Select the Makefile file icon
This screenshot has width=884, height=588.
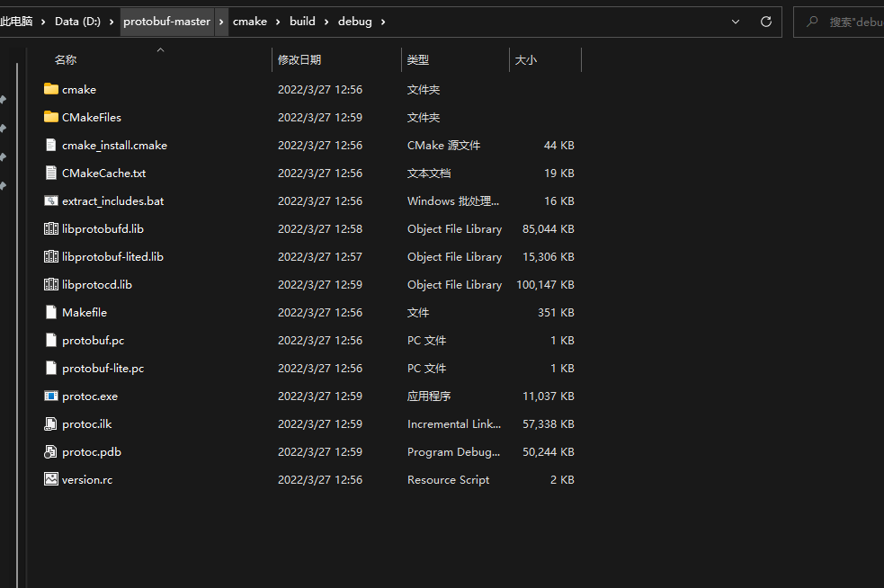pos(50,312)
